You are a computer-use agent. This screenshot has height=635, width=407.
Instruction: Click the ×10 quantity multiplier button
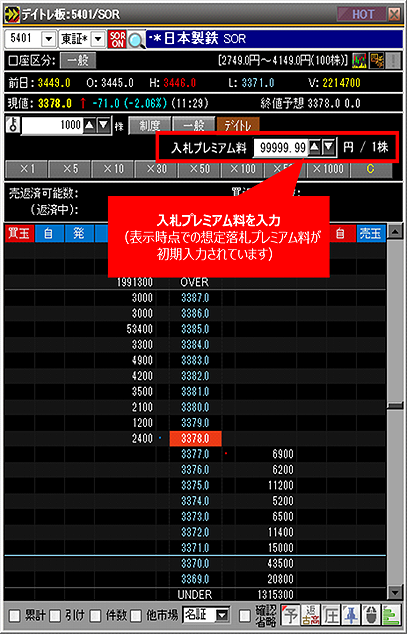click(x=113, y=169)
